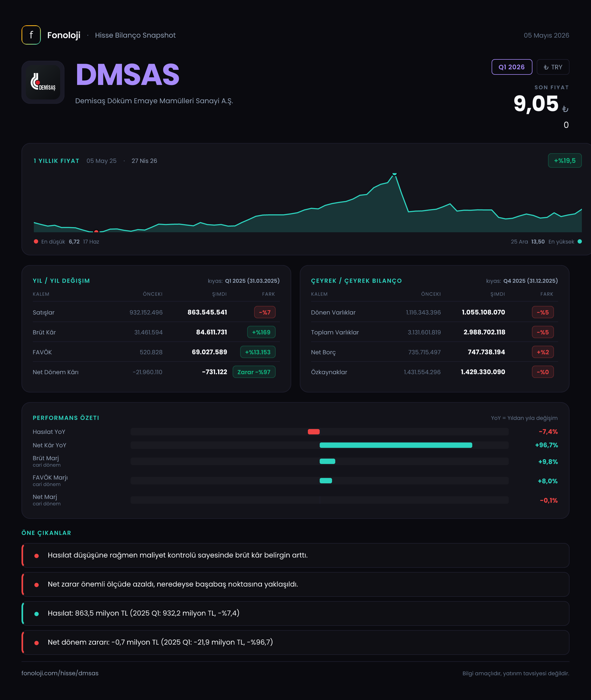
Task: Click the -0,1% Net Marj percentage
Action: [x=549, y=500]
